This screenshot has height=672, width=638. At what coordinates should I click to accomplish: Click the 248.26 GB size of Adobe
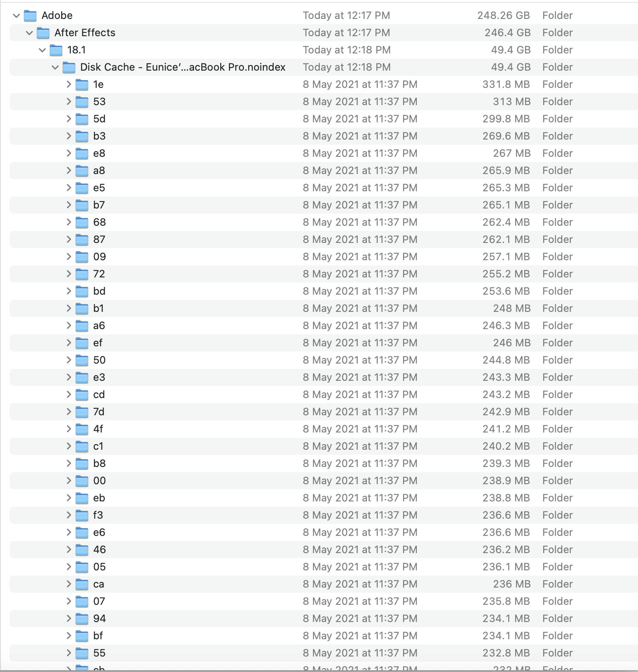[x=504, y=16]
